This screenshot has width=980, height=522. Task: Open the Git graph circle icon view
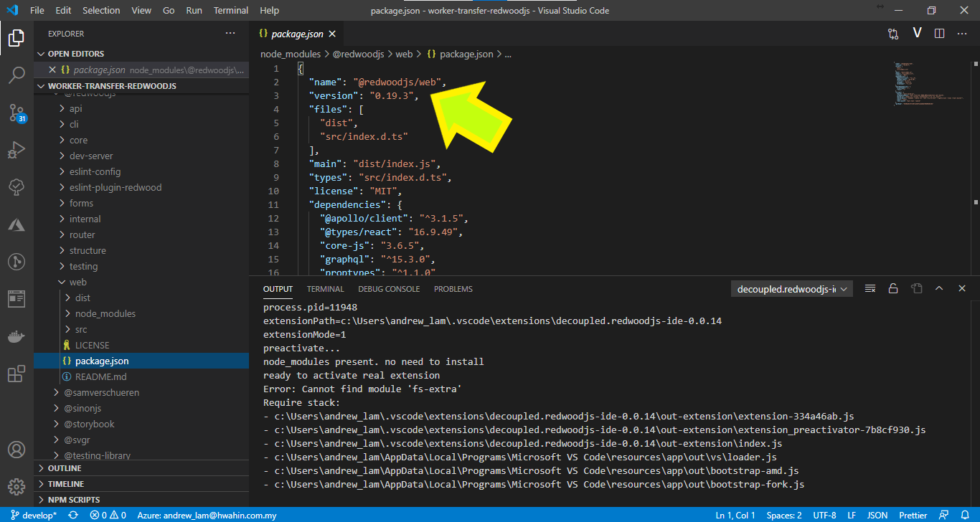point(17,262)
